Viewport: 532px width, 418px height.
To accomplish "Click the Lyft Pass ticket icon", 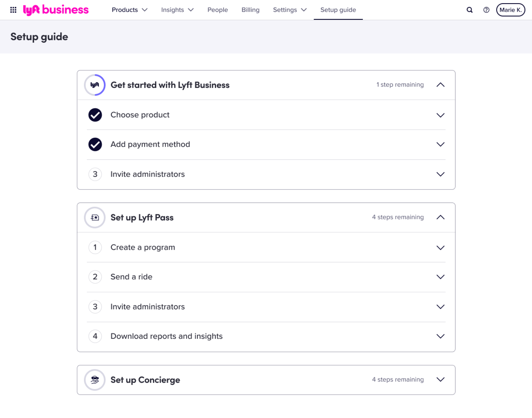I will (x=95, y=217).
